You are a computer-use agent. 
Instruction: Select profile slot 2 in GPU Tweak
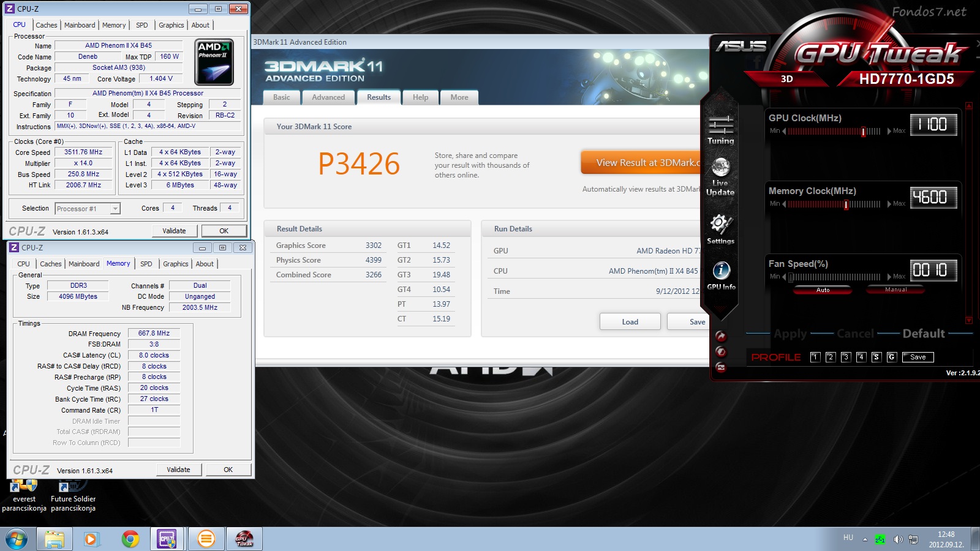point(830,357)
